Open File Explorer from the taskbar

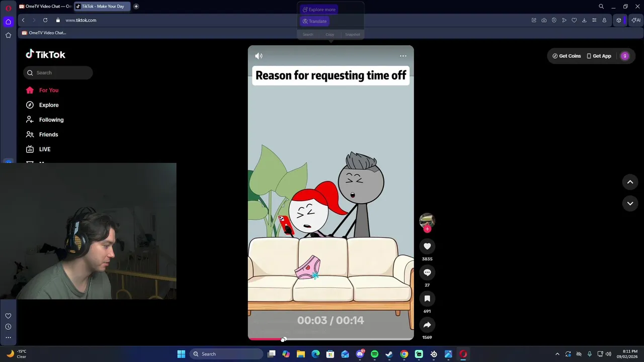click(x=301, y=354)
